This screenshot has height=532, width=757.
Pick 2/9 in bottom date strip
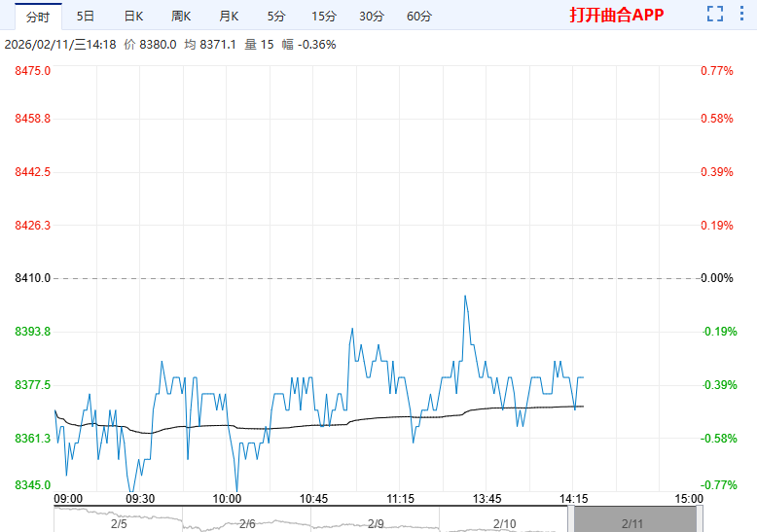click(x=376, y=523)
